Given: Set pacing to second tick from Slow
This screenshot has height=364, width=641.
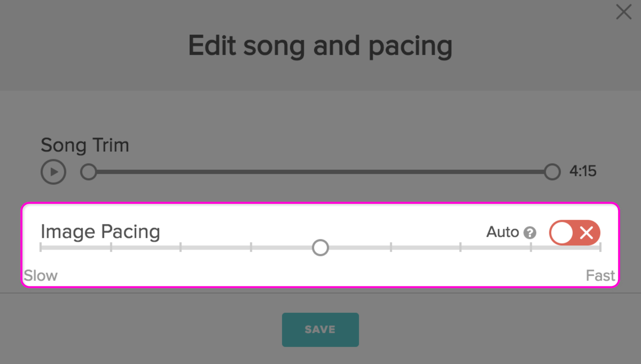Looking at the screenshot, I should (111, 247).
